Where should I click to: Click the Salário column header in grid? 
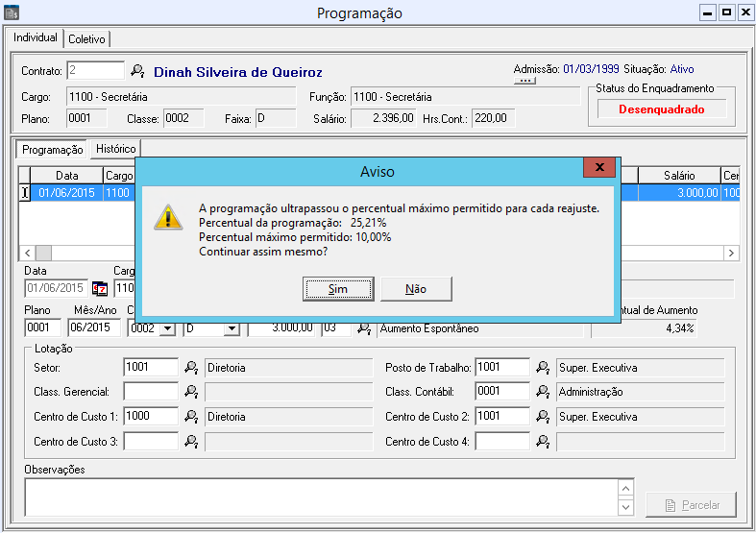679,176
